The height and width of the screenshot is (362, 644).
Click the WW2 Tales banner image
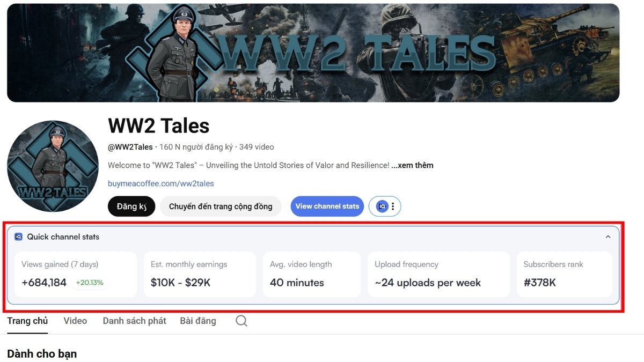(x=313, y=53)
